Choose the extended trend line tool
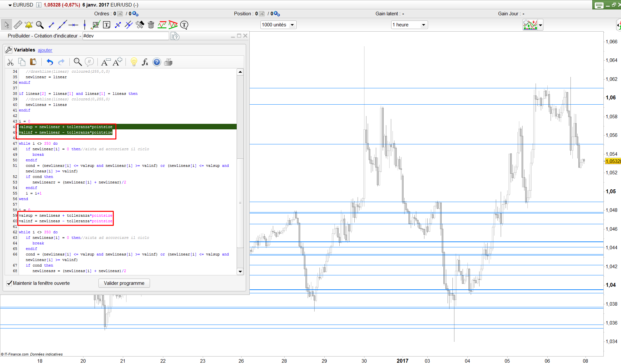 62,25
